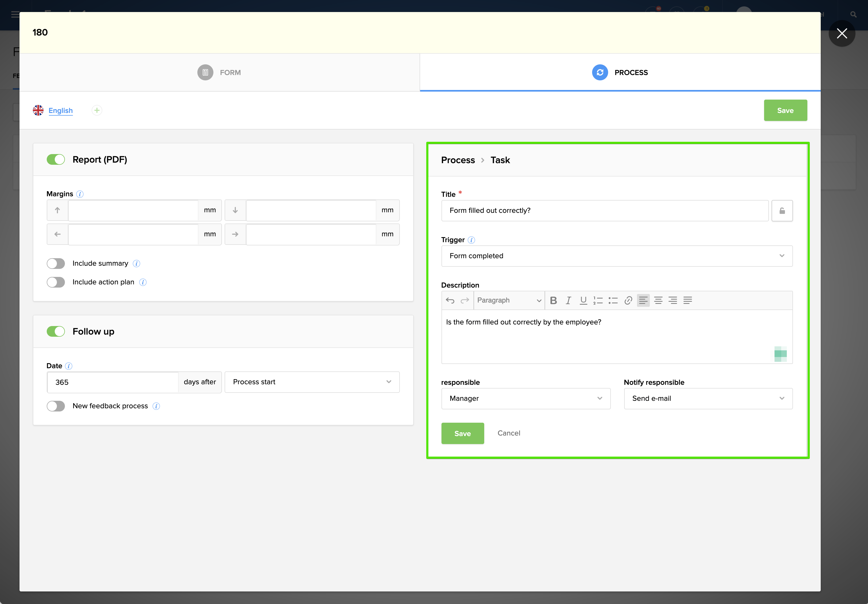Insert a numbered list in the description
The height and width of the screenshot is (604, 868).
598,300
